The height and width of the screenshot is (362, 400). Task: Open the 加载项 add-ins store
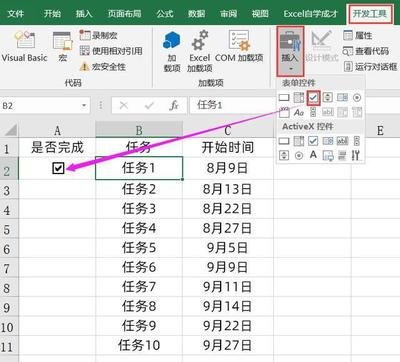172,51
